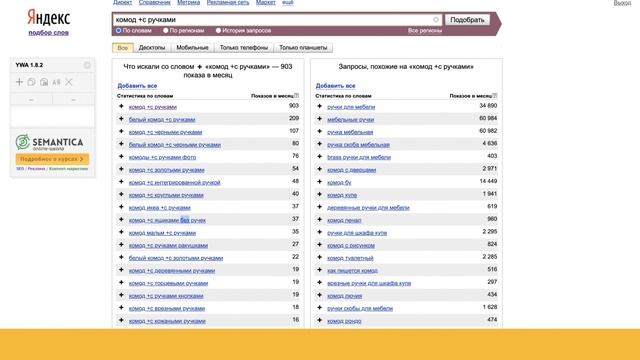Click plus next to 'комод икеа +с ручками'

pos(121,207)
